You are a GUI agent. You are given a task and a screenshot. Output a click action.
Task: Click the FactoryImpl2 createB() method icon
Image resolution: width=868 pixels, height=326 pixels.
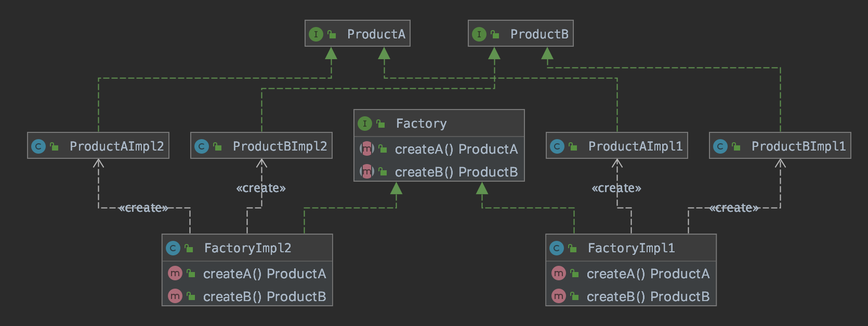(x=175, y=296)
